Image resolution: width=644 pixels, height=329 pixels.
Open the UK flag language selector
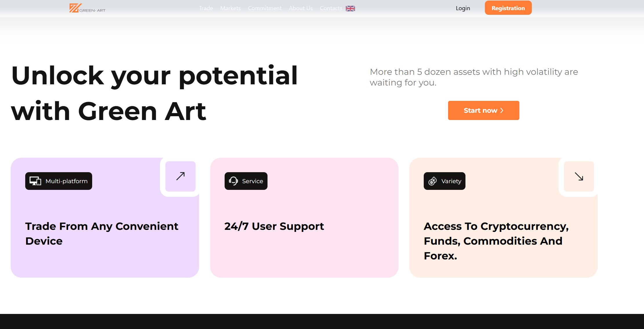[350, 8]
